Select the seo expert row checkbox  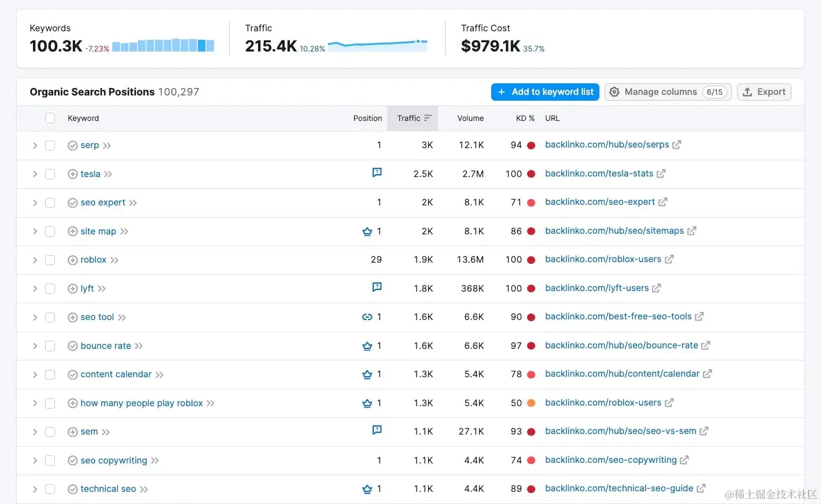pos(50,203)
